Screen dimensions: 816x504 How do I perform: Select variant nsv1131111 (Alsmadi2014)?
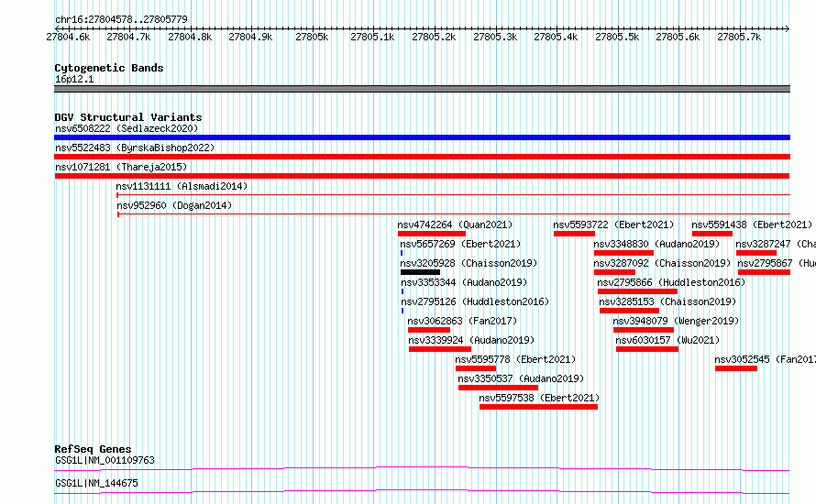point(182,186)
